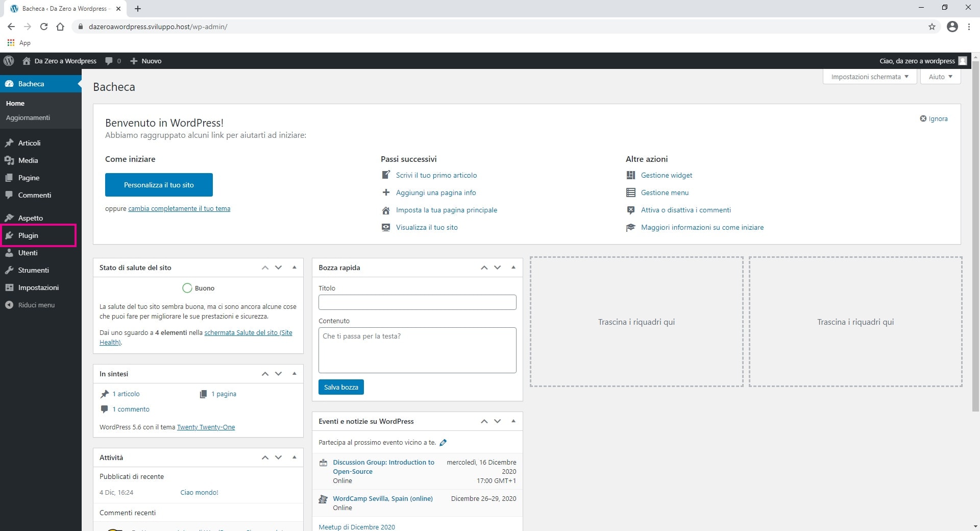Open the Aiuto help dropdown

940,77
